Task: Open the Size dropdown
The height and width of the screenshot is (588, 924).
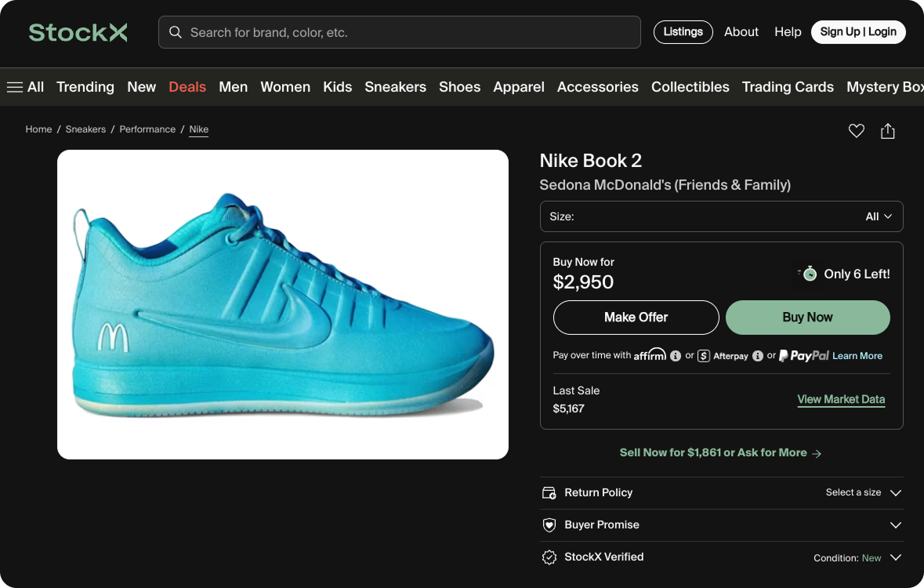Action: [721, 216]
